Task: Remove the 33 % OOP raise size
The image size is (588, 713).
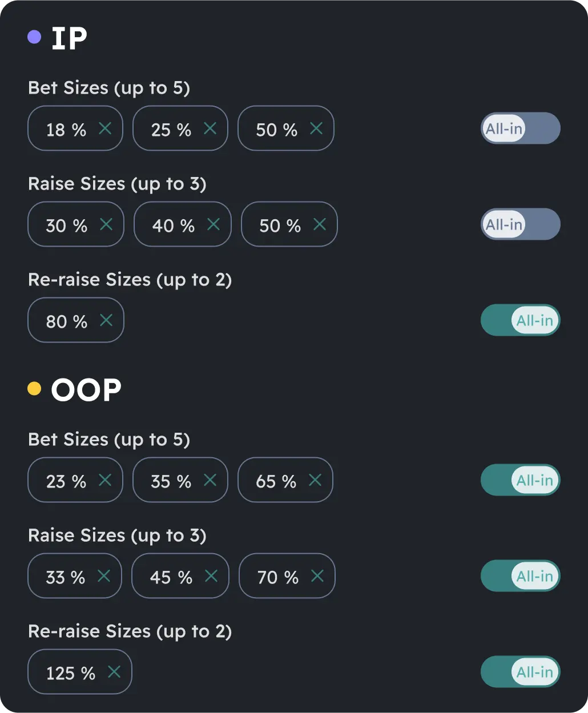Action: [104, 576]
